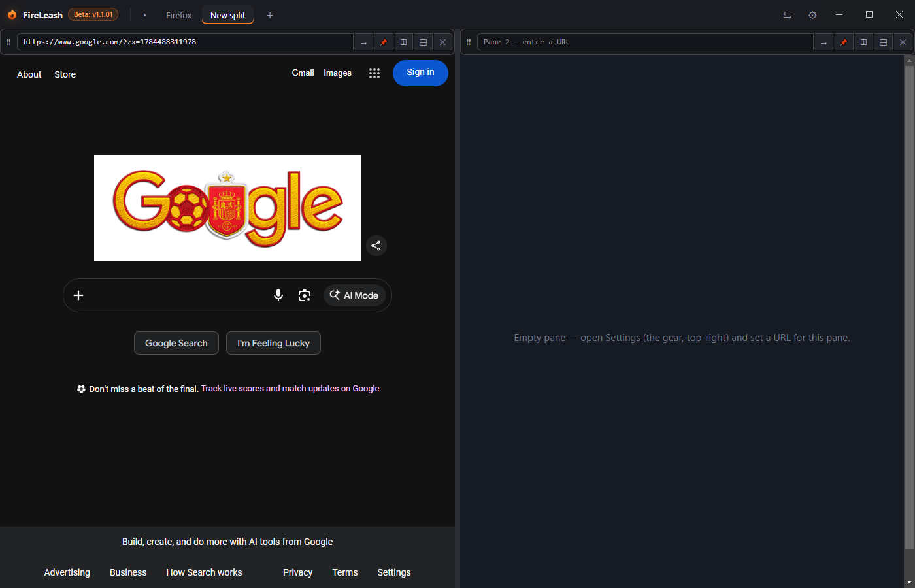
Task: Pin the Google pane
Action: pyautogui.click(x=384, y=42)
